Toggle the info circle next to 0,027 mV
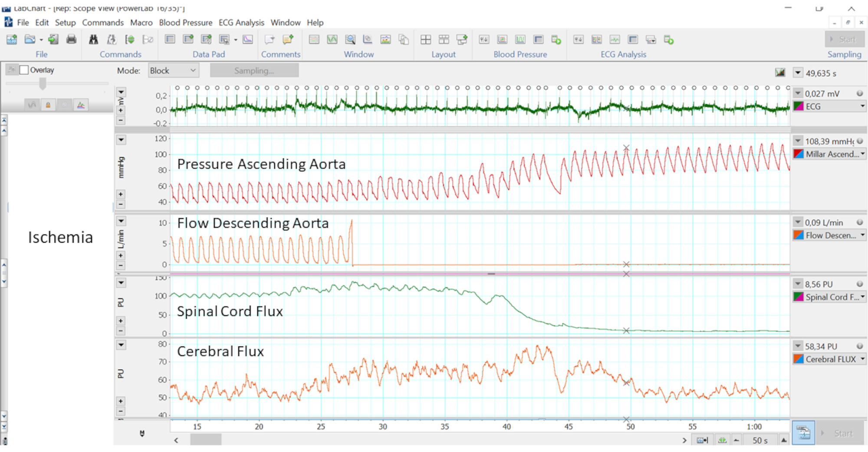The image size is (868, 452). 859,93
